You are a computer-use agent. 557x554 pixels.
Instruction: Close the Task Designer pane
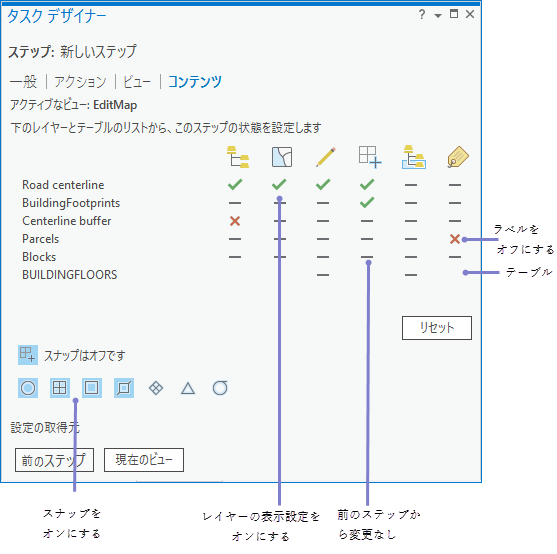tap(470, 14)
